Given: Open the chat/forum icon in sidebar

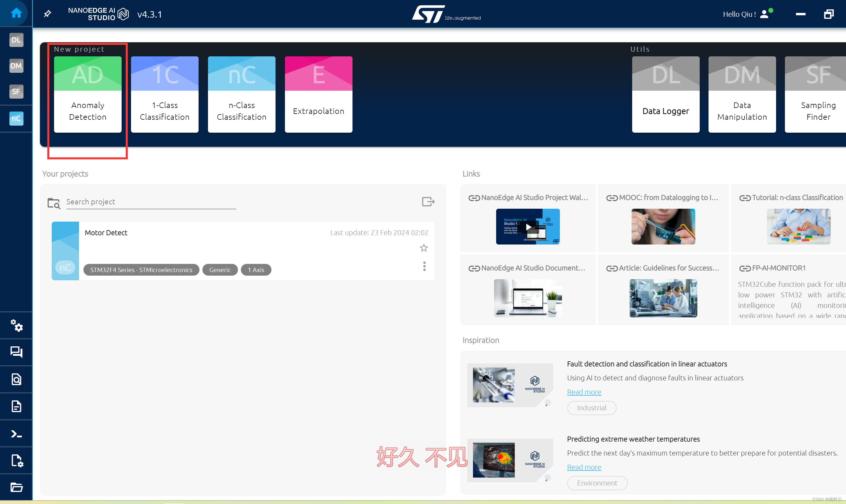Looking at the screenshot, I should pos(16,352).
